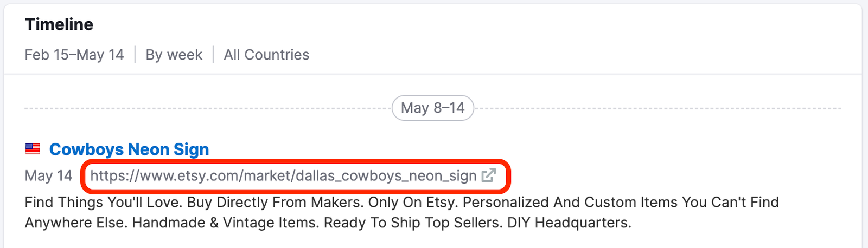Click the US flag icon

point(33,149)
